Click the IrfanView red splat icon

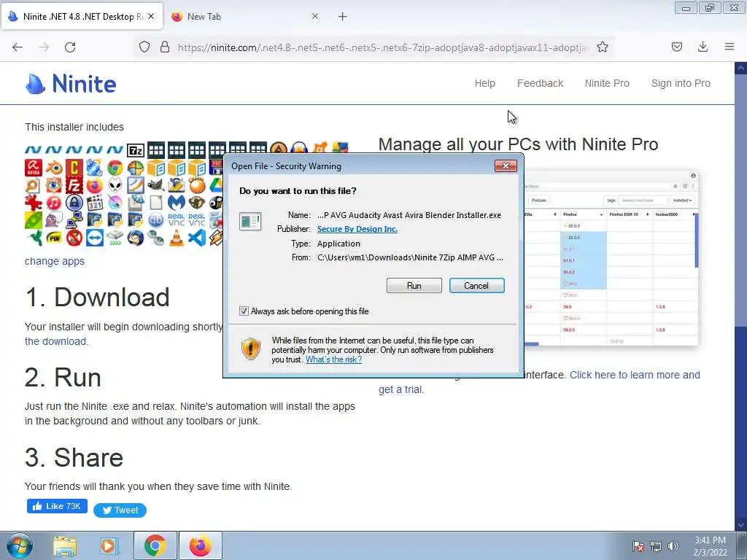(x=34, y=203)
